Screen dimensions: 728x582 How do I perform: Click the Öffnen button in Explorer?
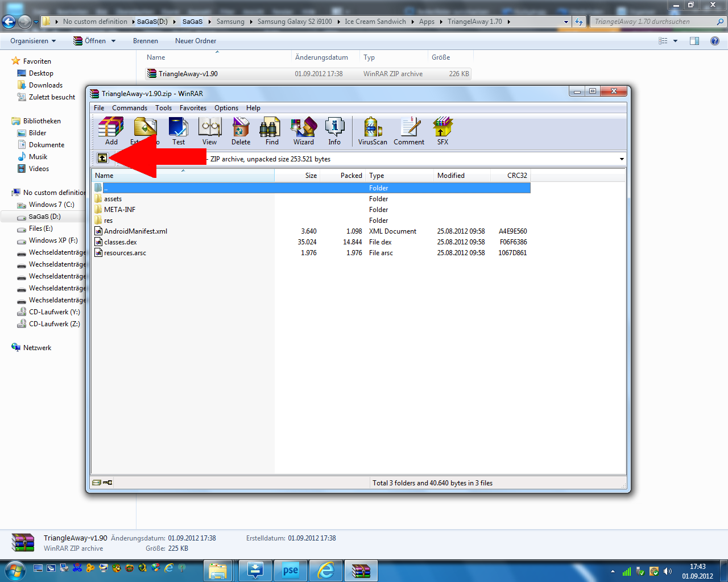tap(90, 41)
